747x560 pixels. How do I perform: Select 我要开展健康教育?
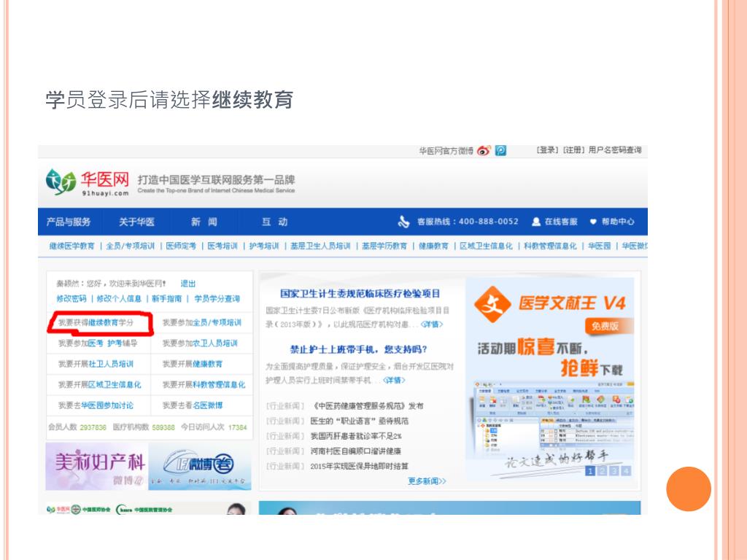(x=193, y=364)
